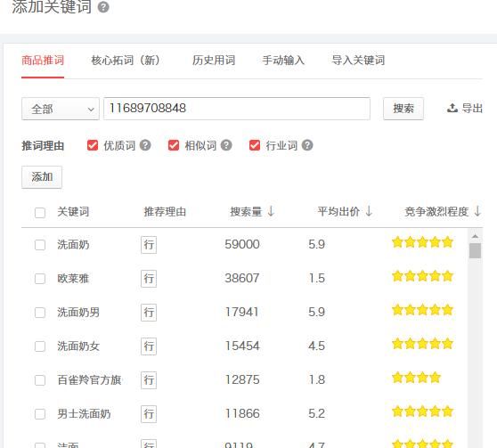Viewport: 497px width, 448px height.
Task: Switch to 核心拓词（新） tab
Action: (126, 61)
